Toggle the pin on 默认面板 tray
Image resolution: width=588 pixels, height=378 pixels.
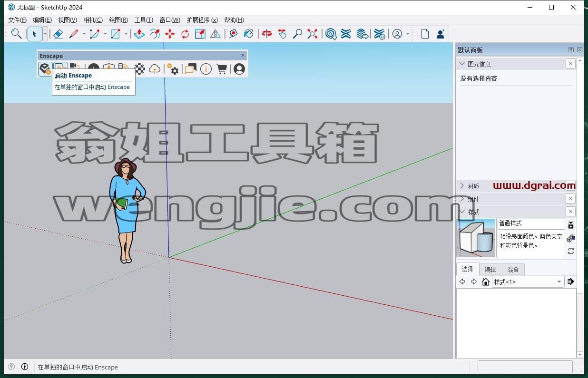click(571, 50)
